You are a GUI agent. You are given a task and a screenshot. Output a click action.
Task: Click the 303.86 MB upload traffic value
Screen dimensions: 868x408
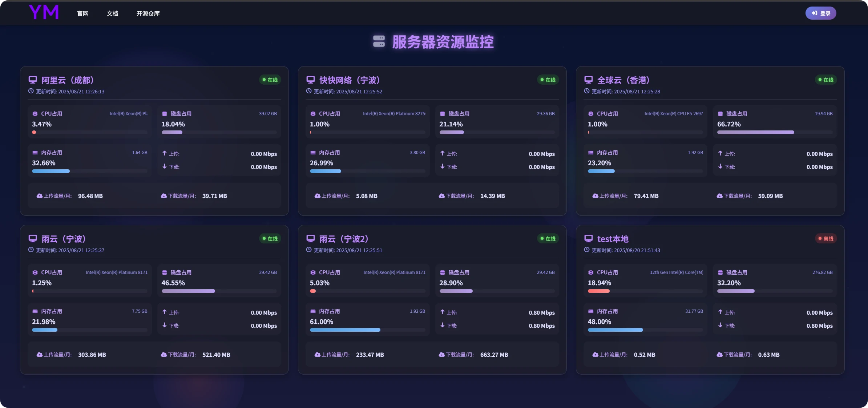pyautogui.click(x=92, y=355)
